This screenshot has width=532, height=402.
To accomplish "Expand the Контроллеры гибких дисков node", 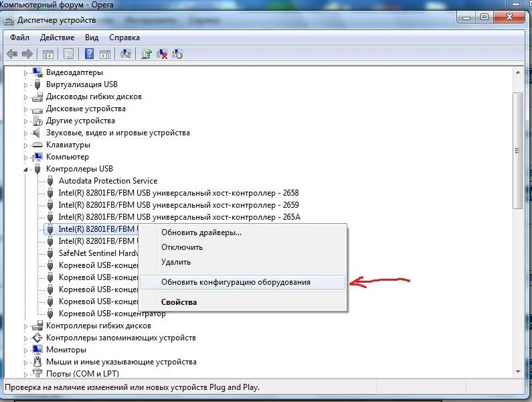I will (x=25, y=326).
